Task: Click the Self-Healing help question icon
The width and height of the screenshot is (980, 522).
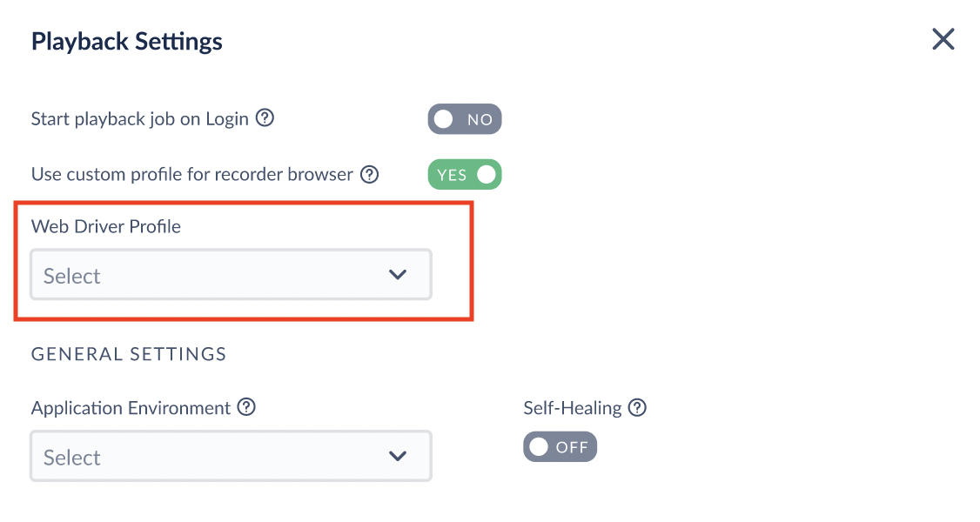Action: pos(637,408)
